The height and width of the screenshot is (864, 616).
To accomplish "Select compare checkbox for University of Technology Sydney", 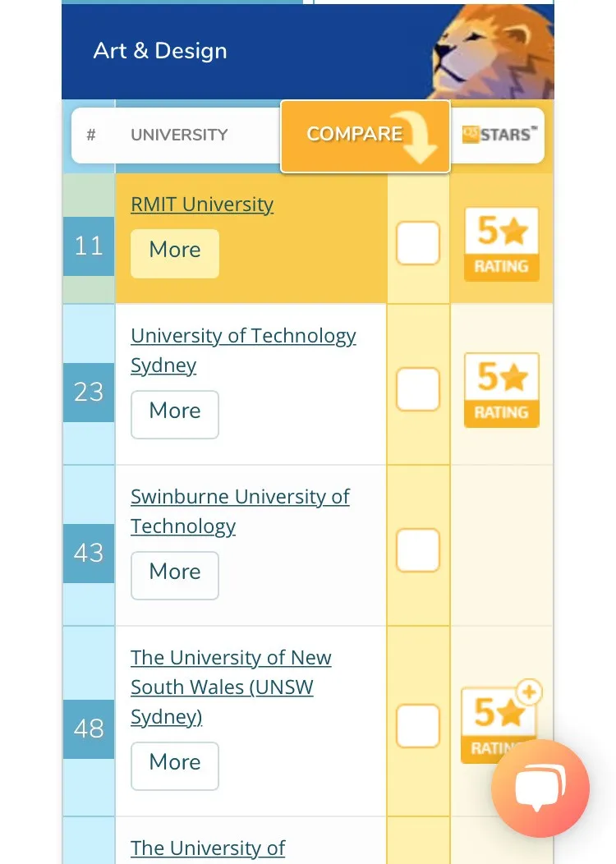I will click(x=418, y=389).
